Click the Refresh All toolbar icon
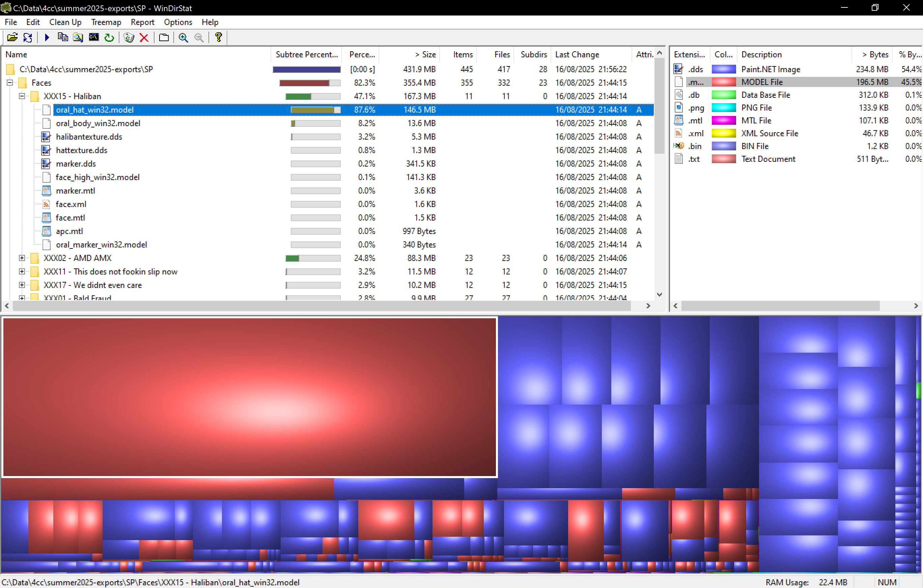 click(x=28, y=37)
